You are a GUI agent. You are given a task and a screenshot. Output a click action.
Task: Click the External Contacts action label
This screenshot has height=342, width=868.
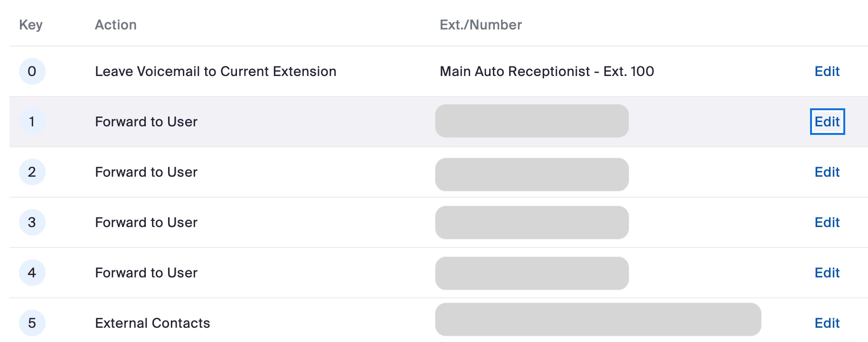pos(152,323)
